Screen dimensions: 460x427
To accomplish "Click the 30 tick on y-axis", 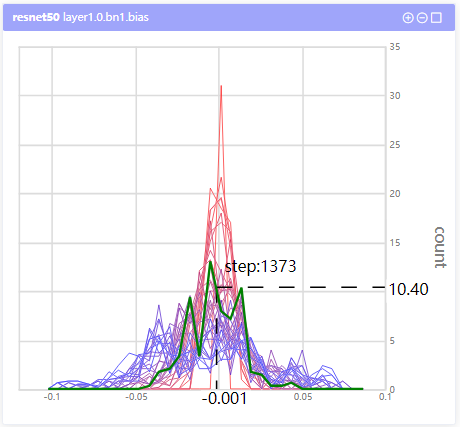I will (x=395, y=96).
